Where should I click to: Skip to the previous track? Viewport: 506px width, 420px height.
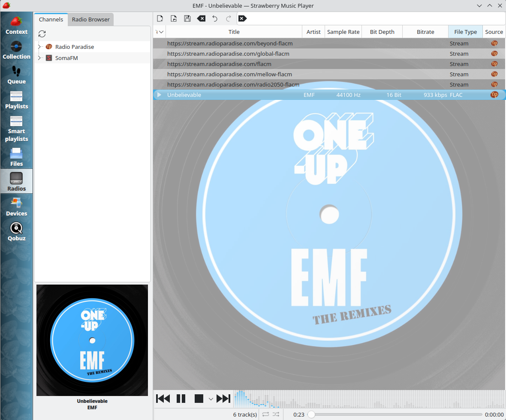pyautogui.click(x=163, y=399)
